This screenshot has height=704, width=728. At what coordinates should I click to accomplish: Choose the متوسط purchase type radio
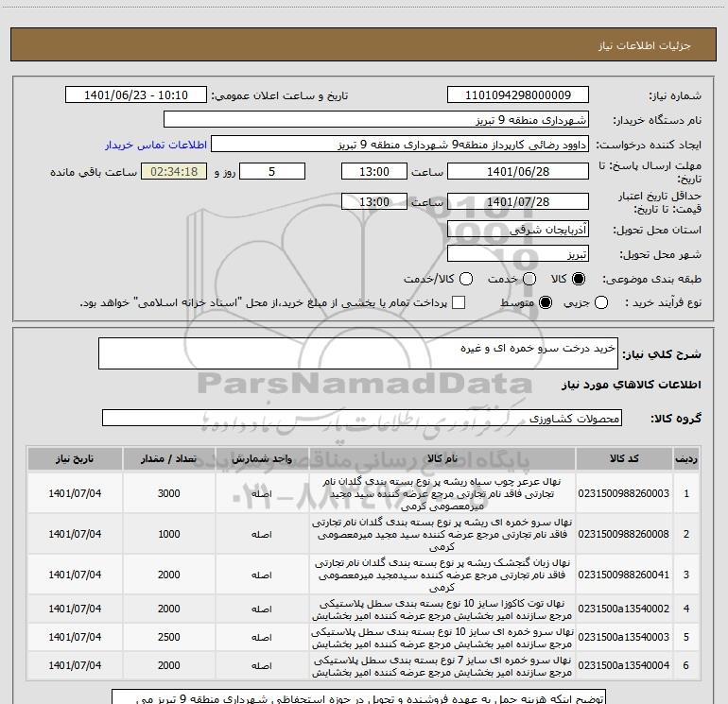pos(546,302)
